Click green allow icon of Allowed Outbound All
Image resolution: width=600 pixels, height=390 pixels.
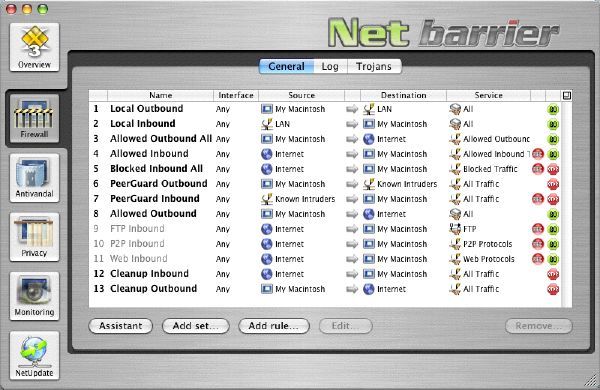[553, 139]
